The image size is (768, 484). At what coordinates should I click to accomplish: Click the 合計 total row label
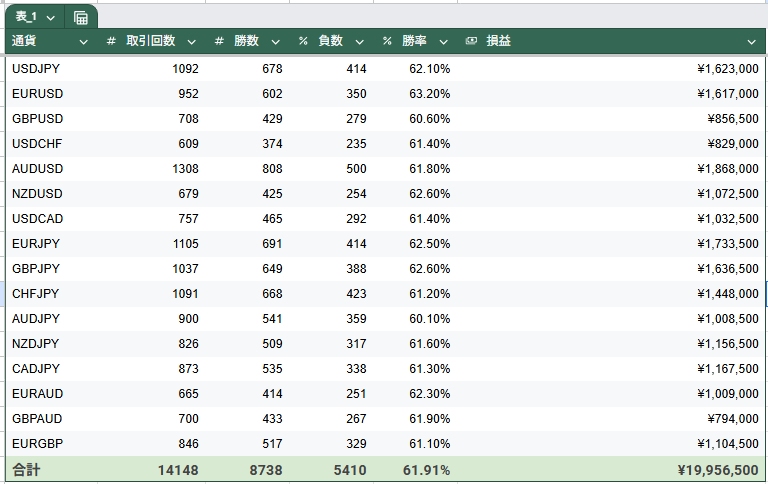pos(26,470)
